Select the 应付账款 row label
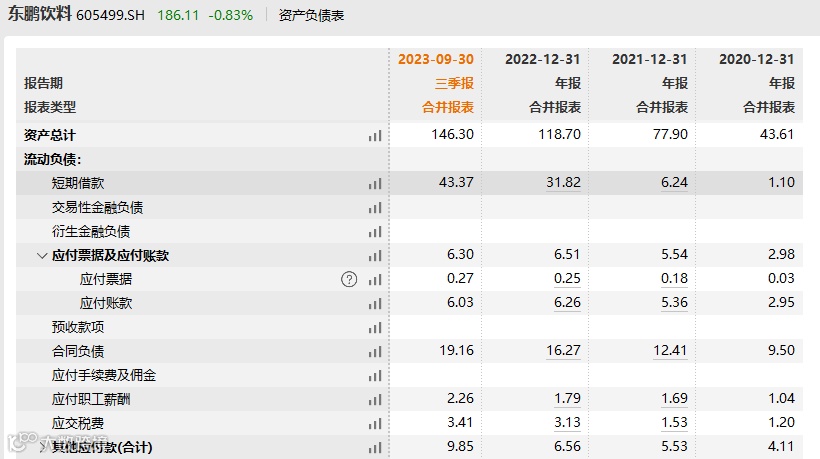Image resolution: width=820 pixels, height=459 pixels. point(106,303)
